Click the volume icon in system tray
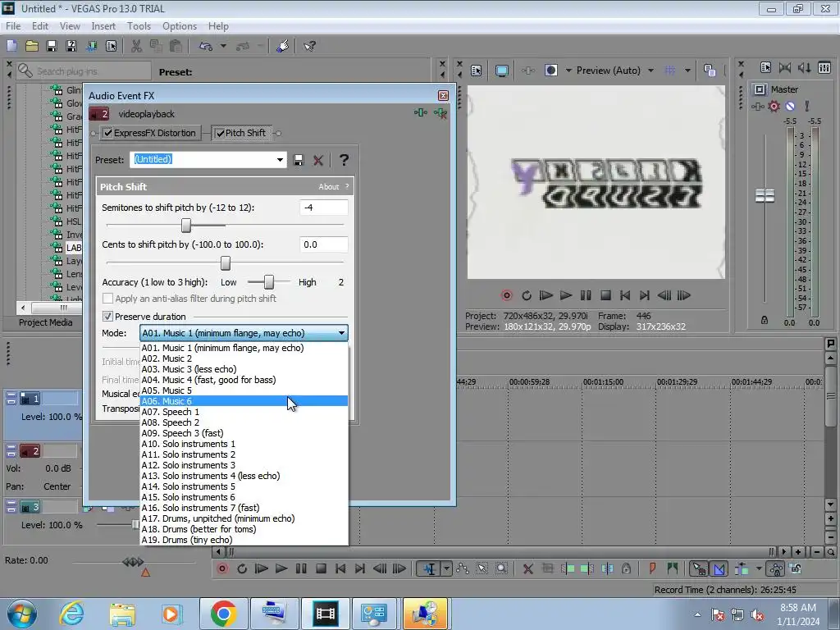This screenshot has height=630, width=840. click(757, 614)
